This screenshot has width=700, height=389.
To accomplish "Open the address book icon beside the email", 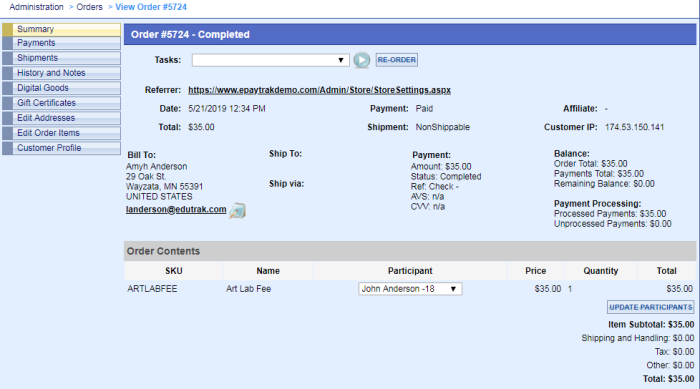I will 238,210.
